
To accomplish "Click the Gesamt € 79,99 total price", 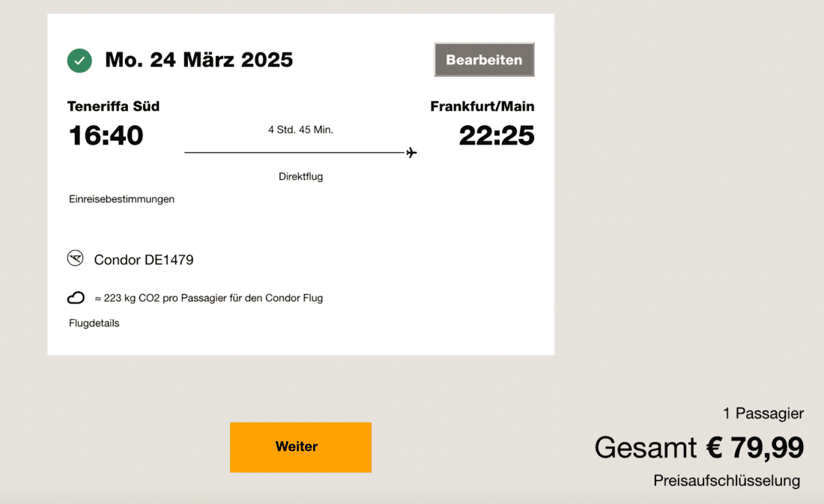I will [x=699, y=448].
